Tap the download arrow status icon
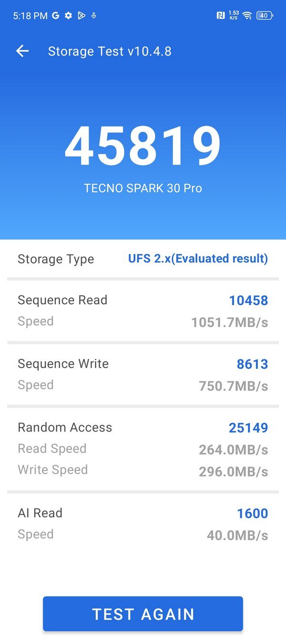The image size is (286, 644). (94, 16)
